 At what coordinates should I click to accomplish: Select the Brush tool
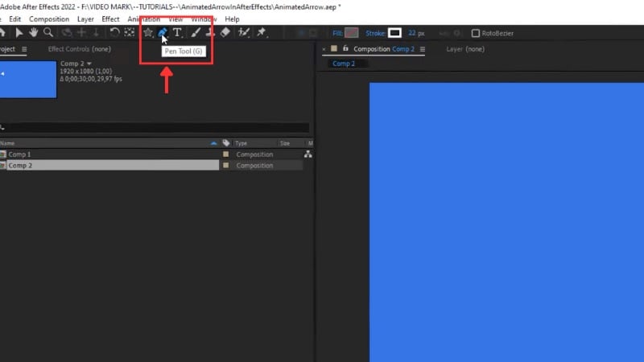196,32
